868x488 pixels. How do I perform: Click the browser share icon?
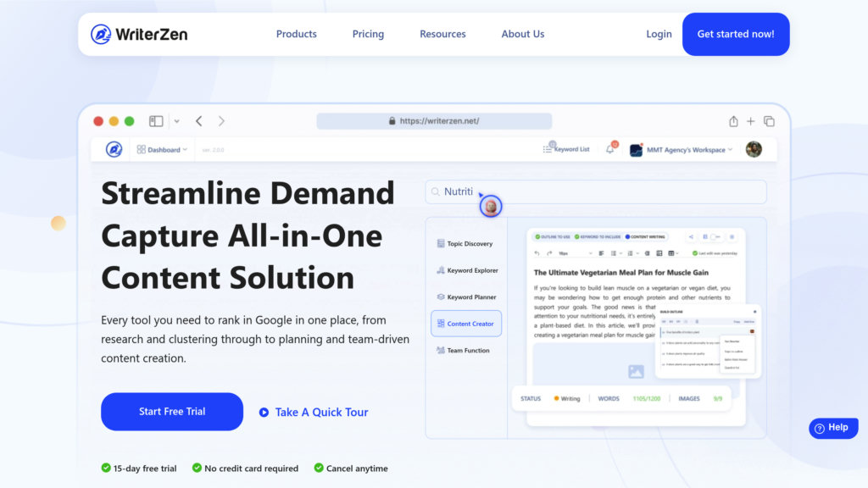click(x=733, y=121)
